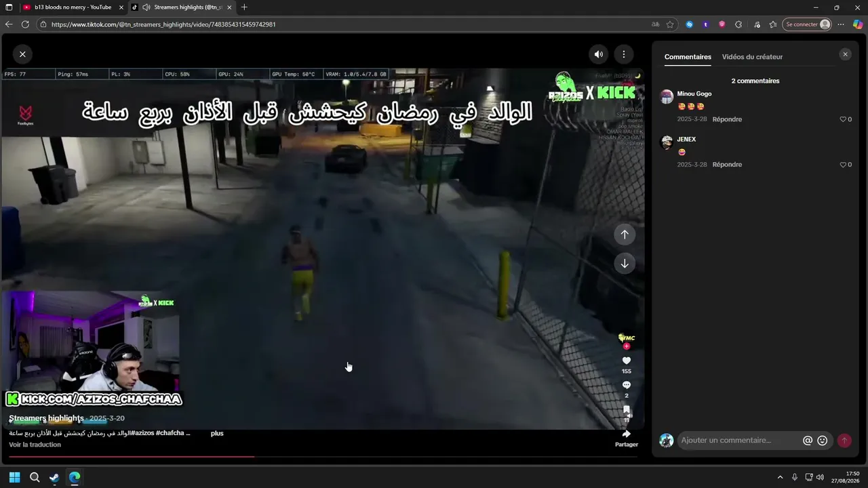
Task: Open the purple 't' browser extension
Action: tap(706, 24)
